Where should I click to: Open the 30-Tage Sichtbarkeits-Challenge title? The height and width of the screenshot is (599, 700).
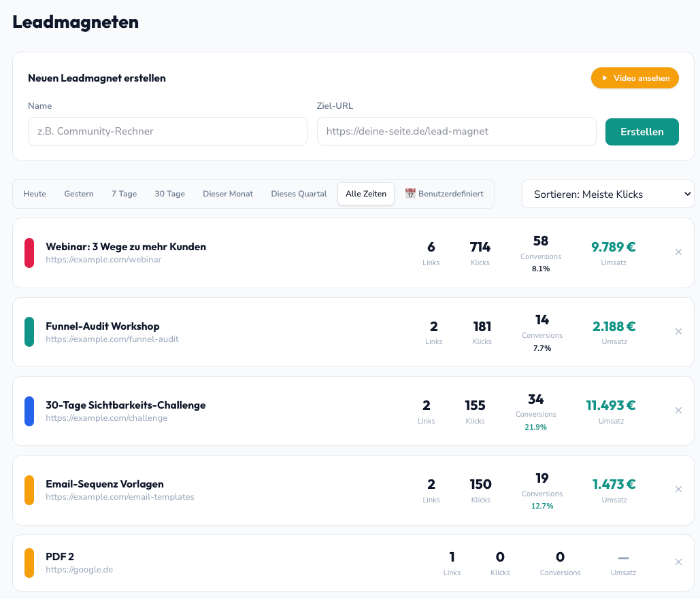pyautogui.click(x=126, y=405)
